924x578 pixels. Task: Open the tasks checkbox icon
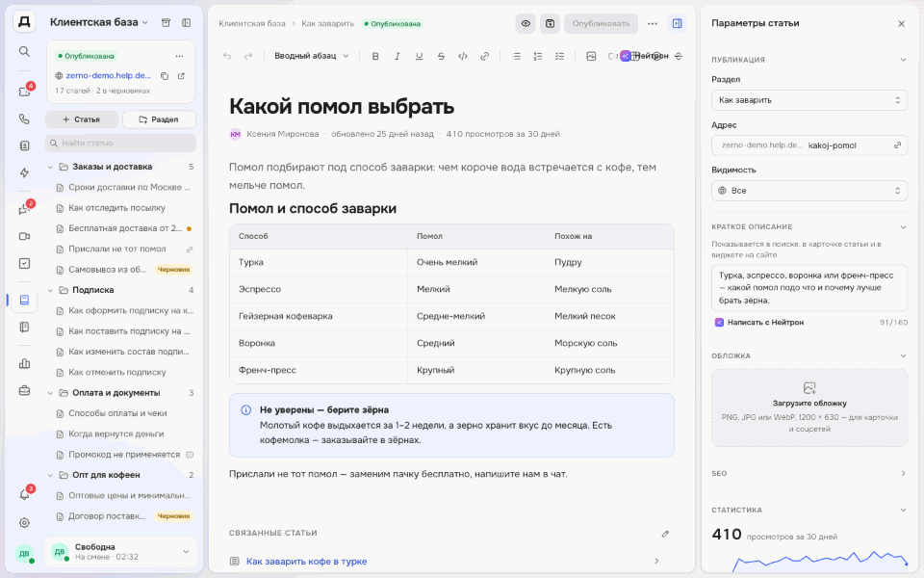tap(24, 264)
